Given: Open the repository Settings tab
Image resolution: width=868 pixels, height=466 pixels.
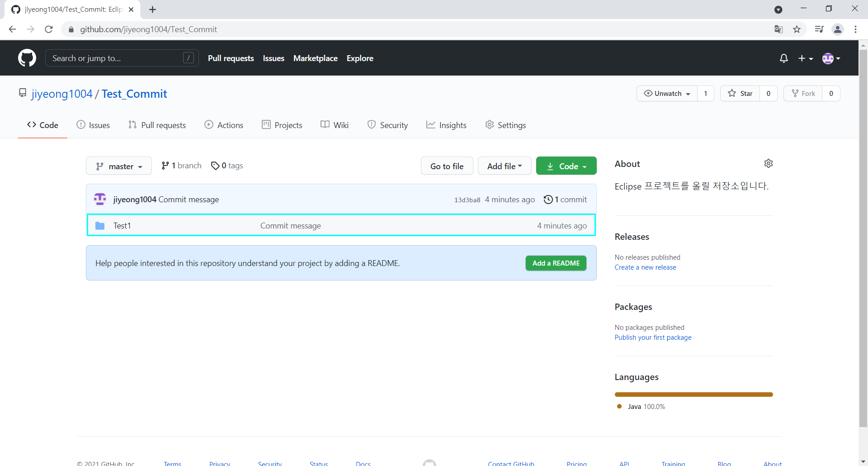Looking at the screenshot, I should coord(505,125).
